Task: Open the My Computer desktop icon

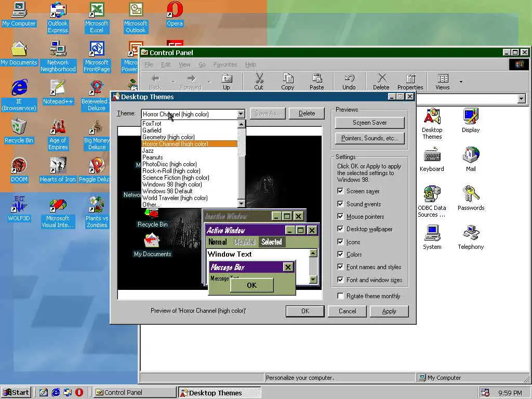Action: click(19, 15)
